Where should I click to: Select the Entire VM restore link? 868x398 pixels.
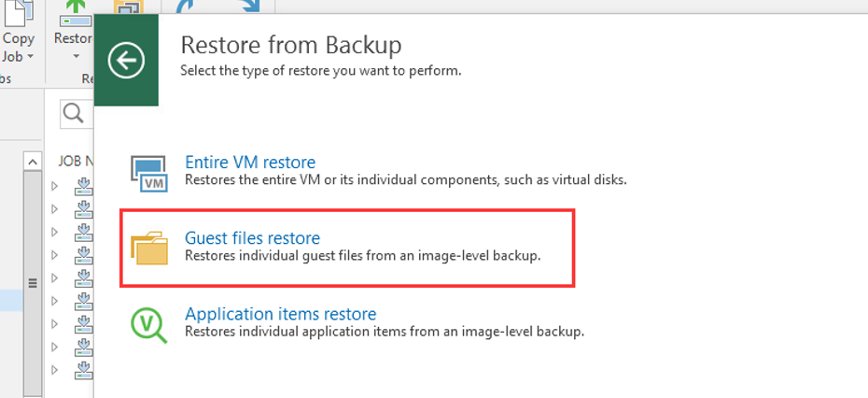point(250,163)
